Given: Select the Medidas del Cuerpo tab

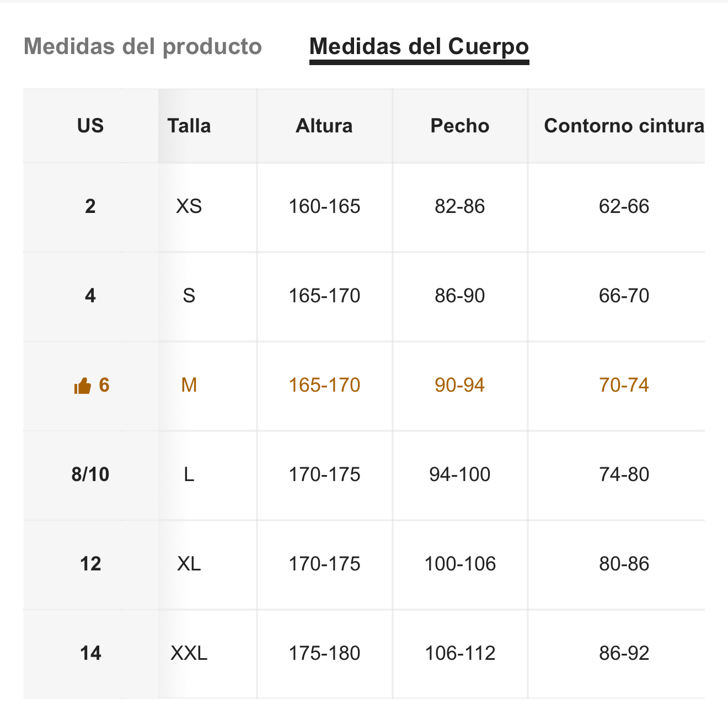Looking at the screenshot, I should 419,46.
